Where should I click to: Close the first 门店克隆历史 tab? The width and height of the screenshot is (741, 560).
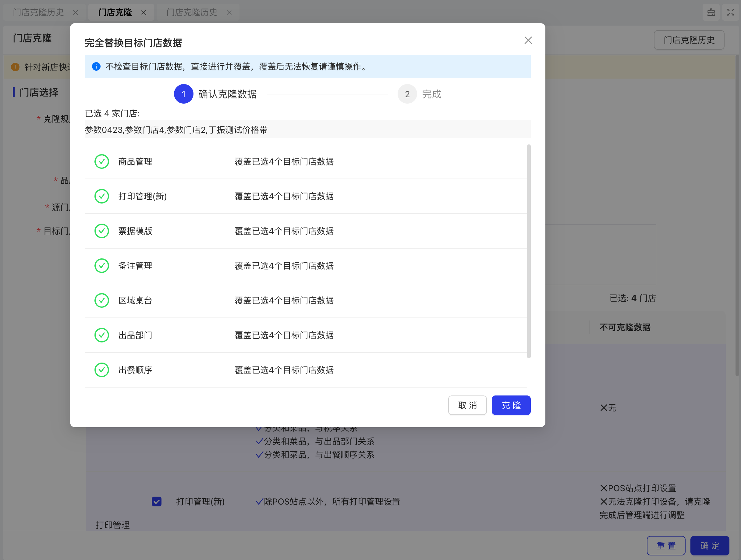pyautogui.click(x=76, y=12)
